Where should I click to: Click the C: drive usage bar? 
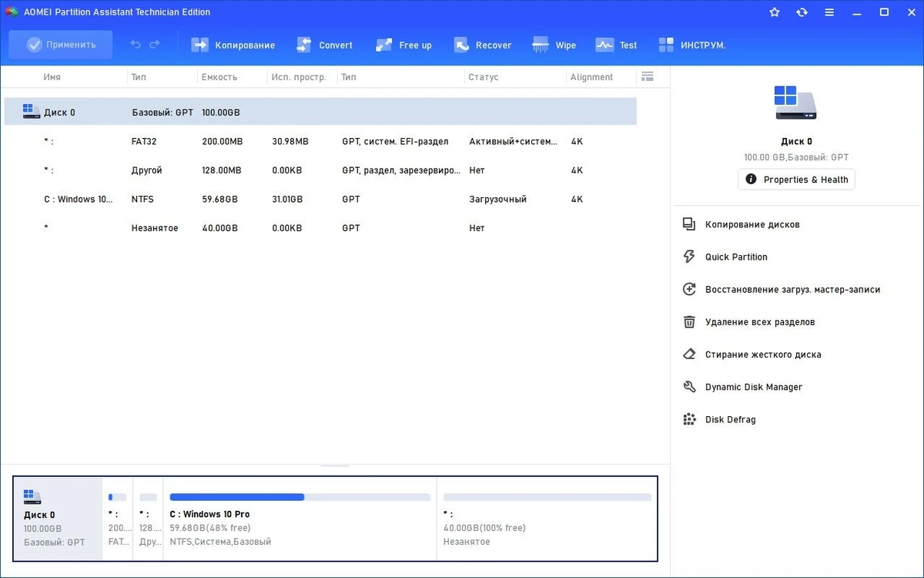tap(300, 497)
